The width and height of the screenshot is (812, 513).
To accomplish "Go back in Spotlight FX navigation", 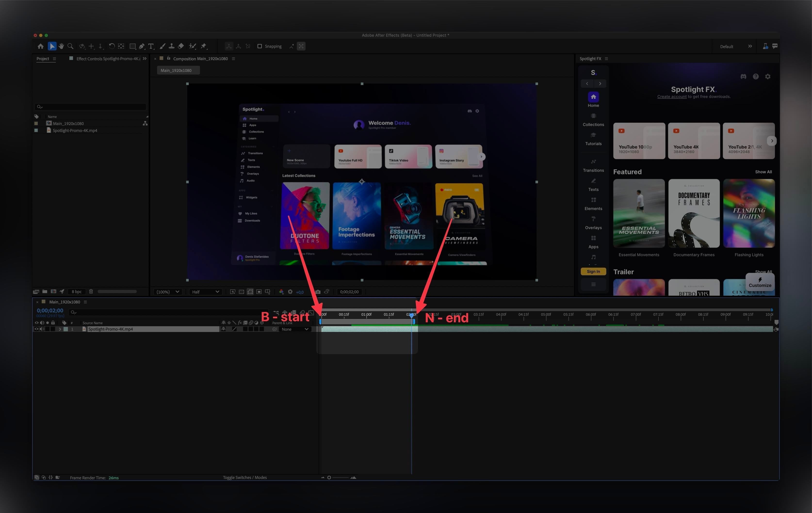I will pyautogui.click(x=587, y=84).
